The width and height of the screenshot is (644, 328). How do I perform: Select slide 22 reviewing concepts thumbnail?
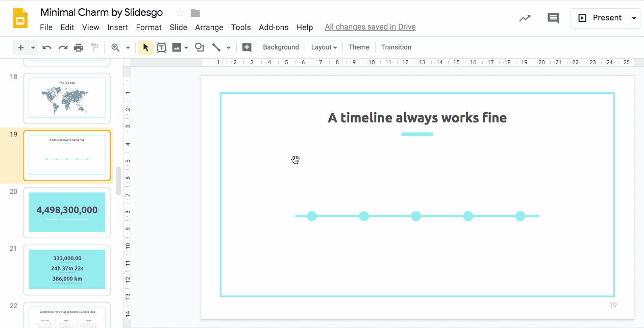coord(67,315)
